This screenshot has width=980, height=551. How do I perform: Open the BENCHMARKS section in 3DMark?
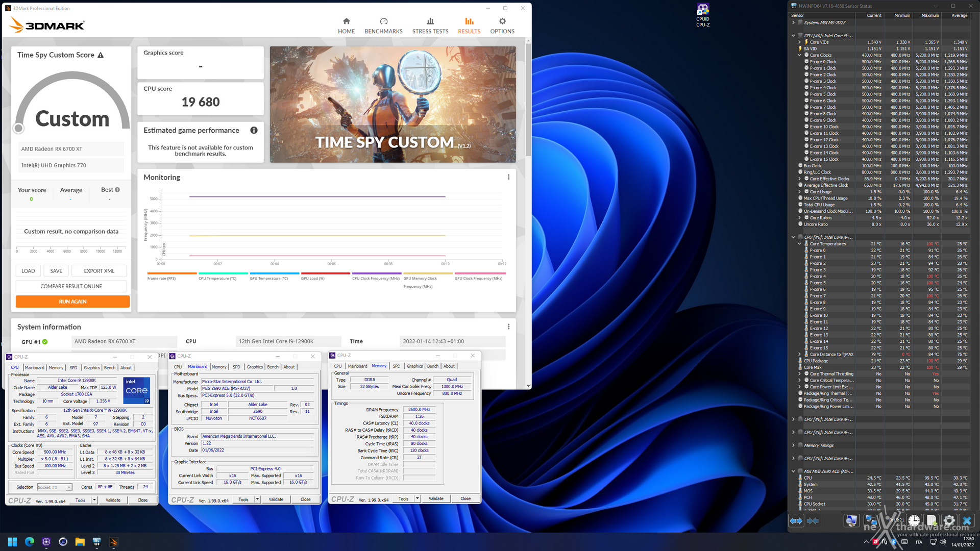coord(383,26)
